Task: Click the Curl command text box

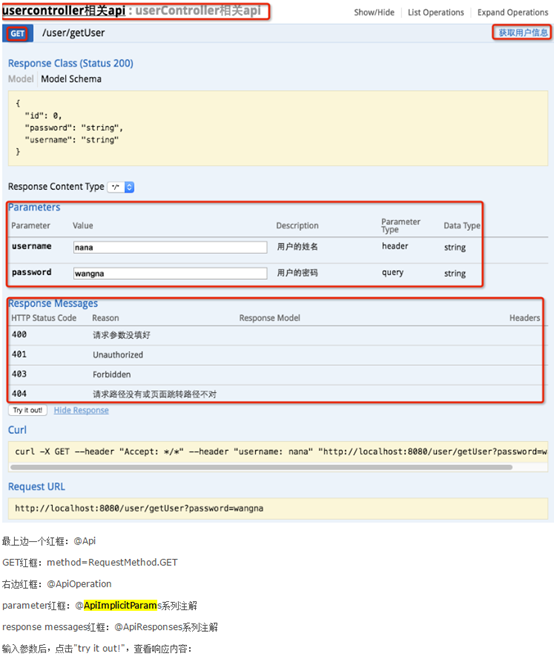Action: (x=278, y=452)
